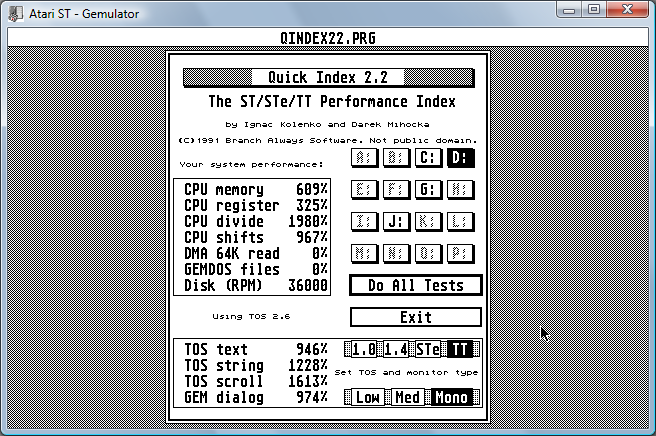Image resolution: width=656 pixels, height=436 pixels.
Task: Select drive I: button
Action: pyautogui.click(x=364, y=221)
